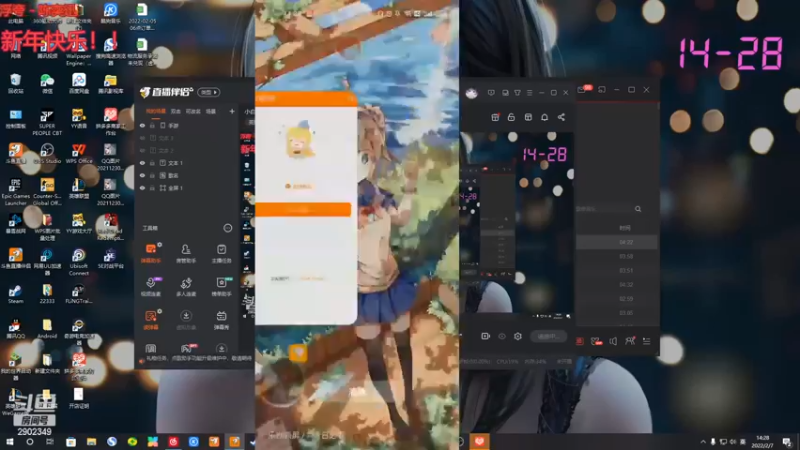Toggle visibility of 文本 1 source
Screen dimensions: 800x450
pyautogui.click(x=142, y=163)
